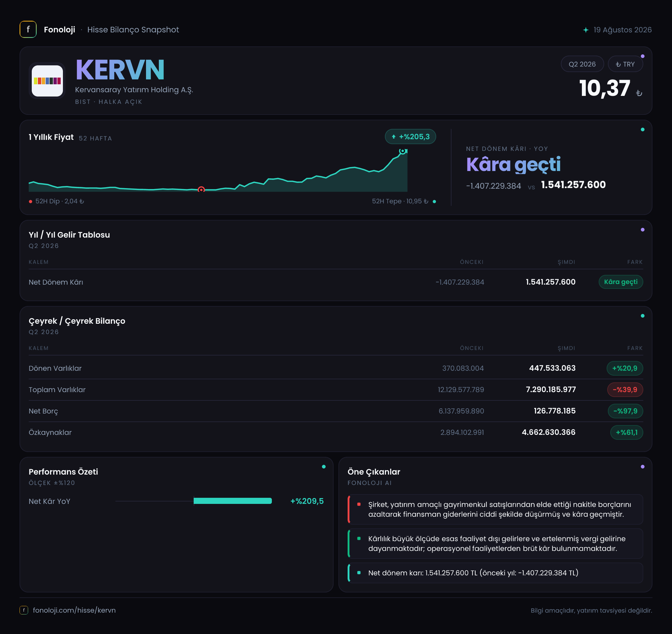Click the Yıl / Yıl Gelir Tablosu heading
This screenshot has width=672, height=634.
69,235
